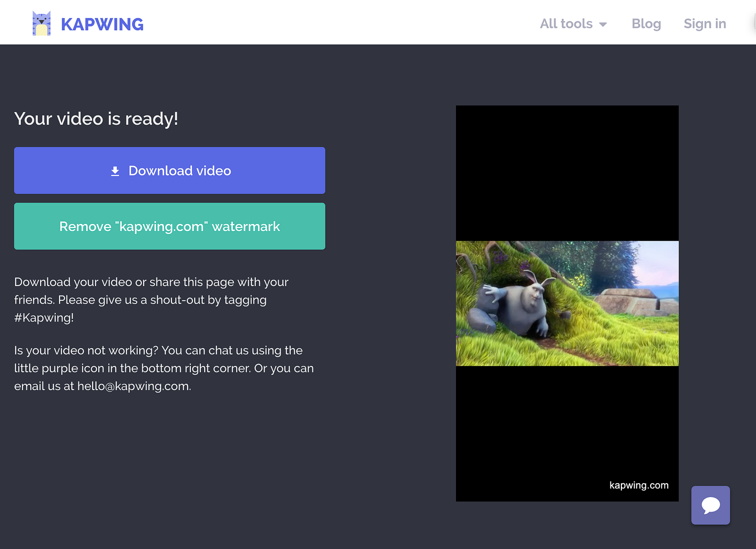Open the Blog page
This screenshot has height=549, width=756.
[646, 24]
